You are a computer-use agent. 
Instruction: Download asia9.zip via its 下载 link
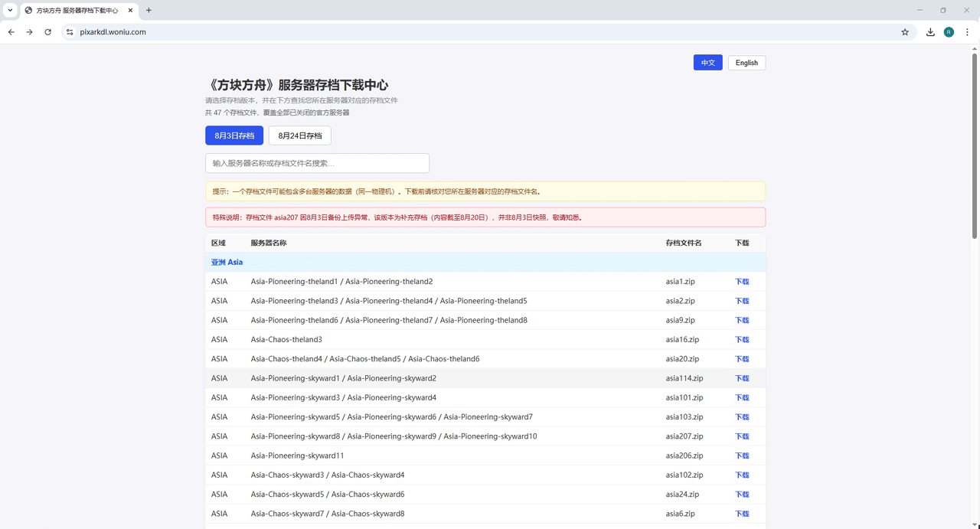tap(742, 320)
